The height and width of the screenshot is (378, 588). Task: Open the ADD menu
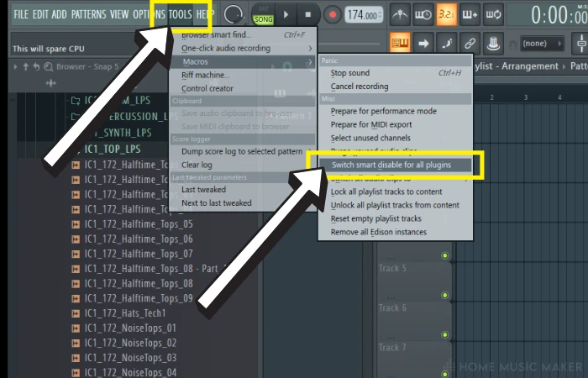(x=60, y=14)
